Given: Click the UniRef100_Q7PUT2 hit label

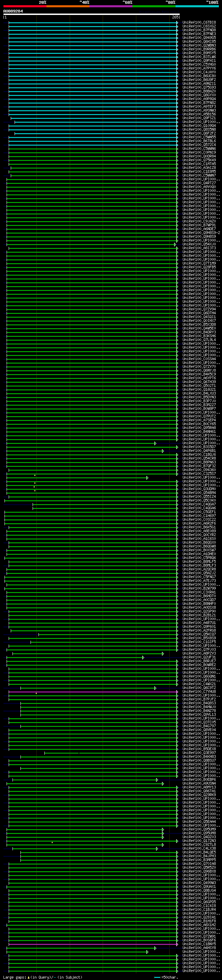Looking at the screenshot, I should pos(199,416).
